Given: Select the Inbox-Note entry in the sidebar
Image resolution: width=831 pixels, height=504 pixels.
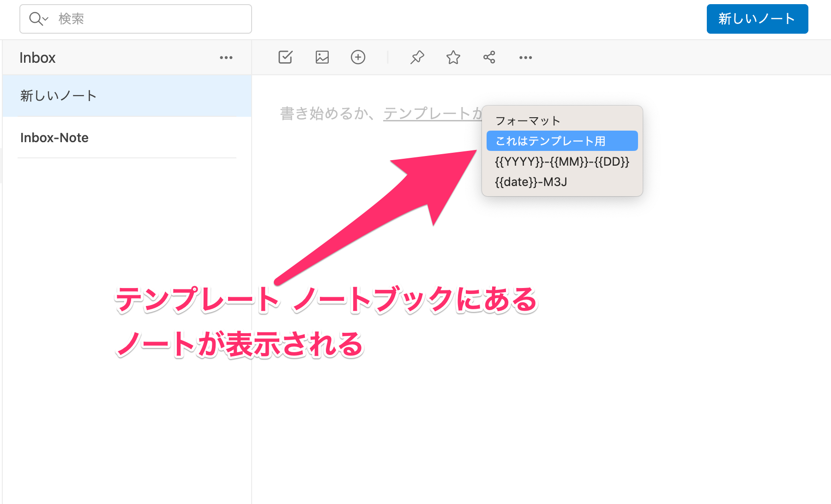Looking at the screenshot, I should (54, 138).
